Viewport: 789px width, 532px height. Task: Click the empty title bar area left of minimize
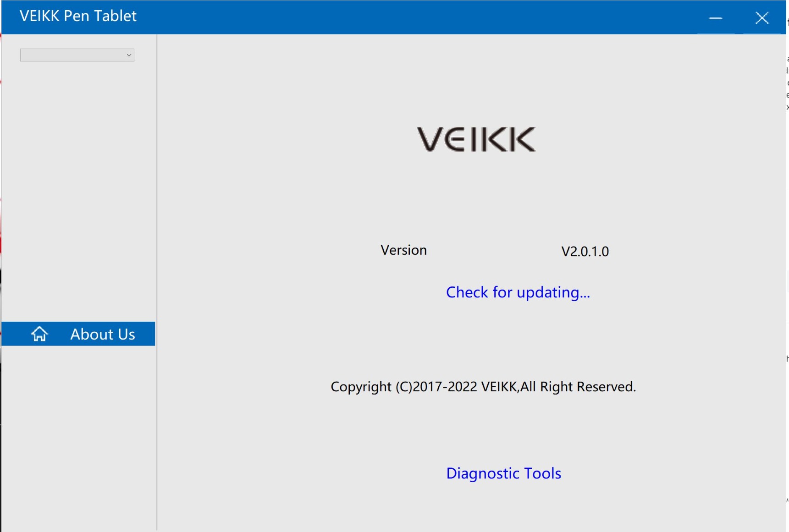click(x=413, y=17)
